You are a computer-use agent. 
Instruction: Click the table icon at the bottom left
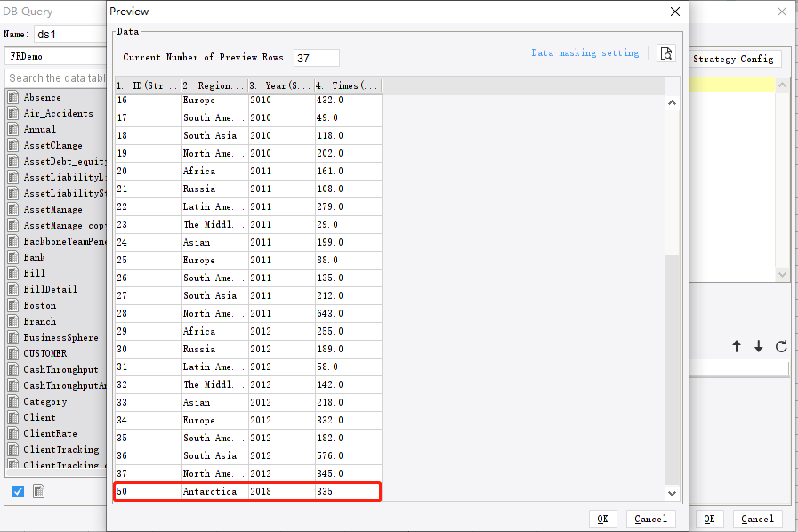(37, 490)
